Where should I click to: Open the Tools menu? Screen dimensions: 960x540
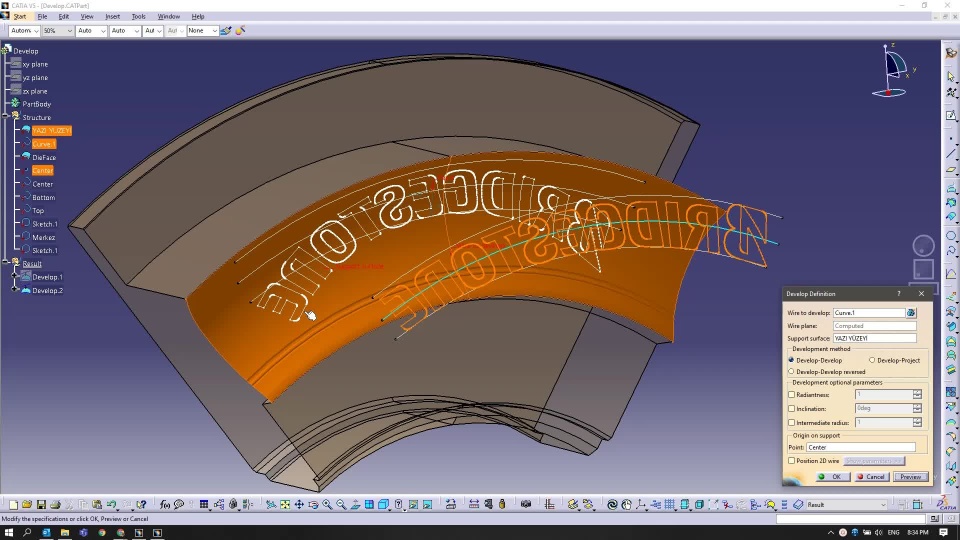[138, 17]
